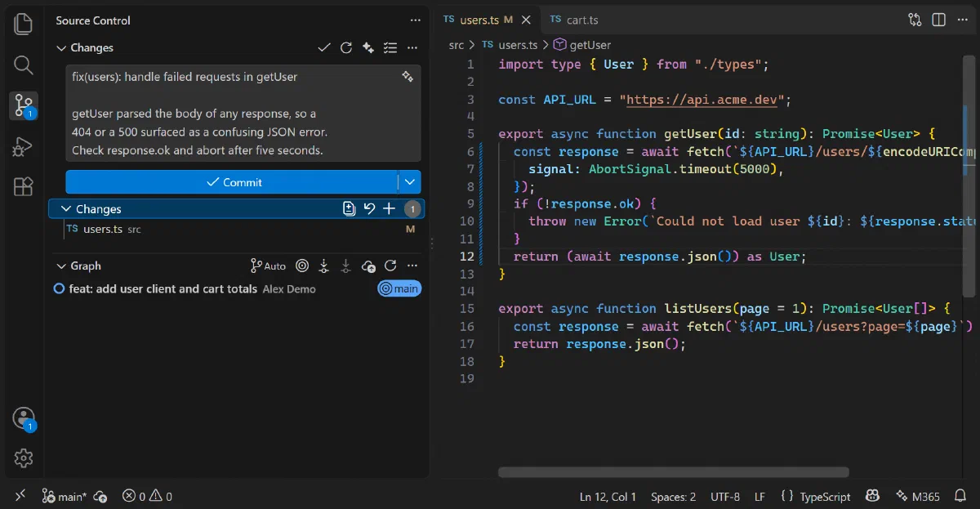Click the Source Control panel title

point(93,20)
